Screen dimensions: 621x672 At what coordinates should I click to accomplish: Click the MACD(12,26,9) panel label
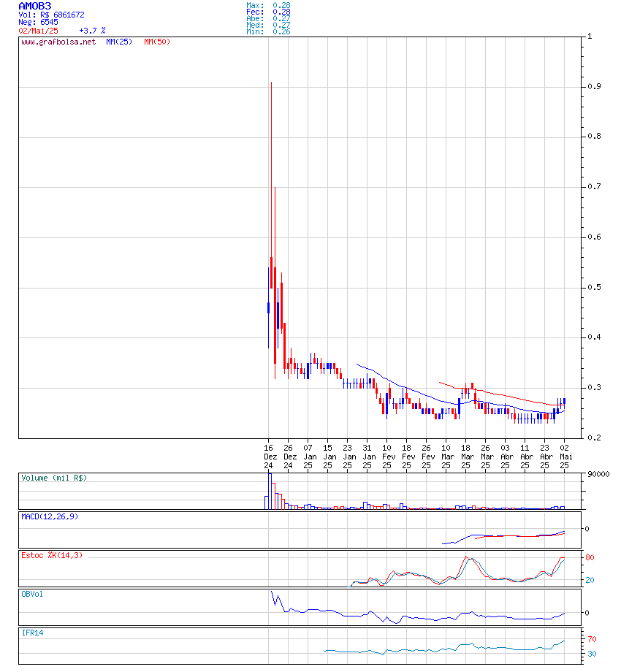[x=50, y=517]
